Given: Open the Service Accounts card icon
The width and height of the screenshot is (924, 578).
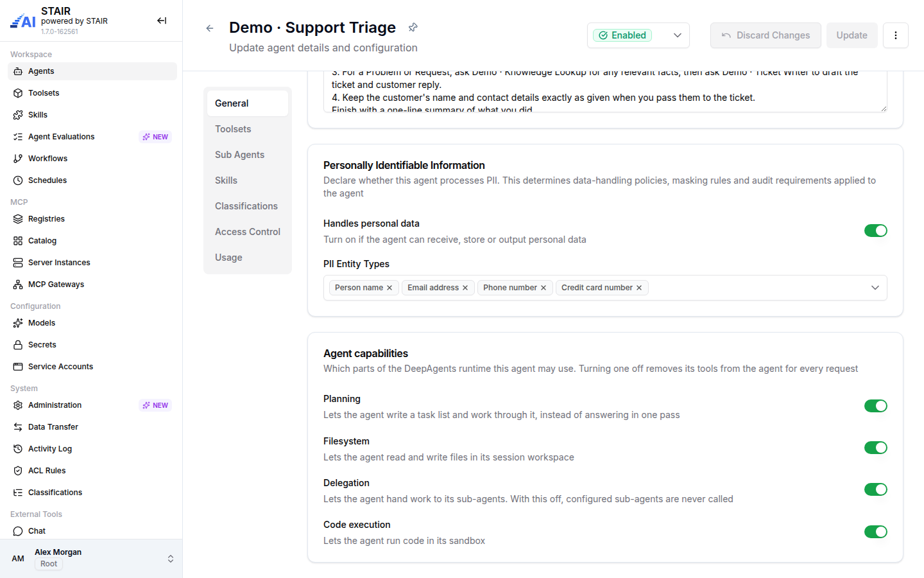Looking at the screenshot, I should pyautogui.click(x=18, y=367).
